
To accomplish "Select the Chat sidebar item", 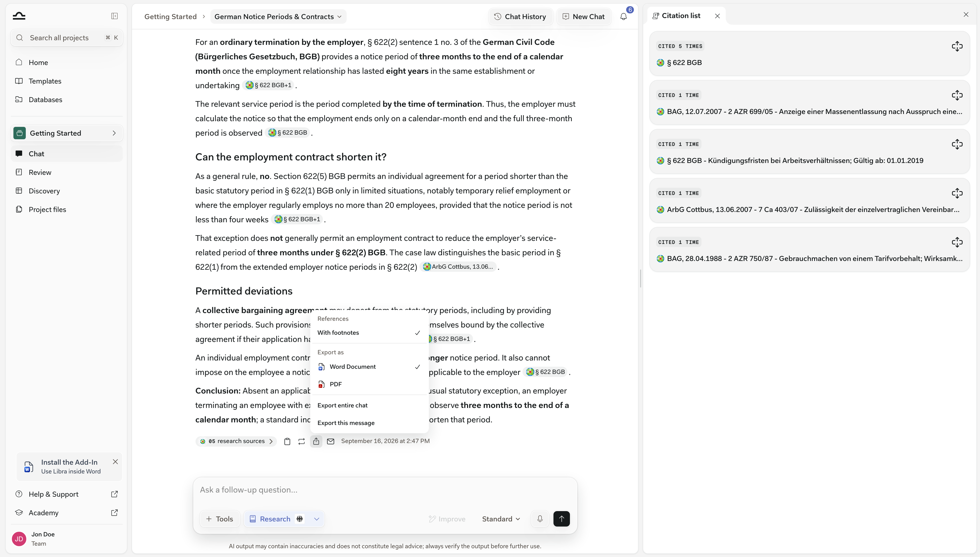I will 67,154.
